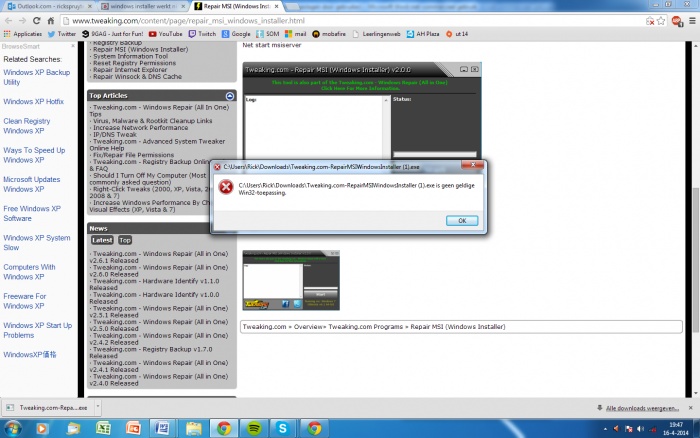Screen dimensions: 700x438
Task: Open the Microsoft Updates Windows XP link
Action: (x=32, y=184)
